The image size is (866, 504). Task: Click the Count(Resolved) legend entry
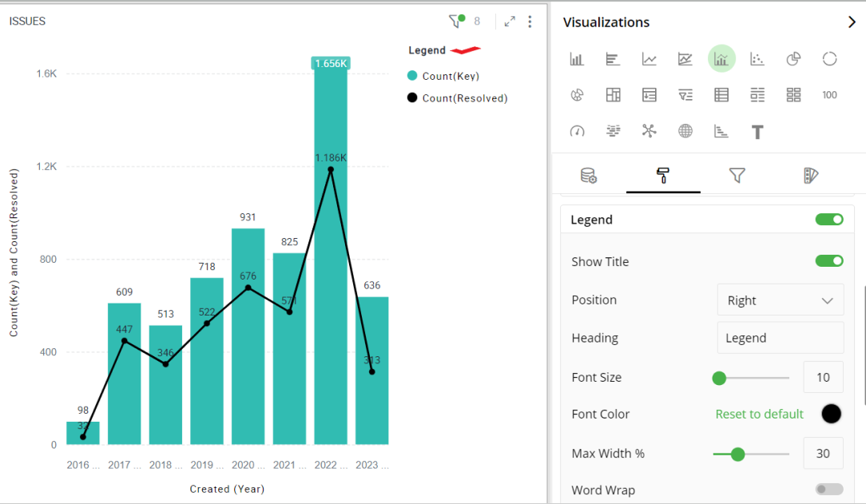457,98
